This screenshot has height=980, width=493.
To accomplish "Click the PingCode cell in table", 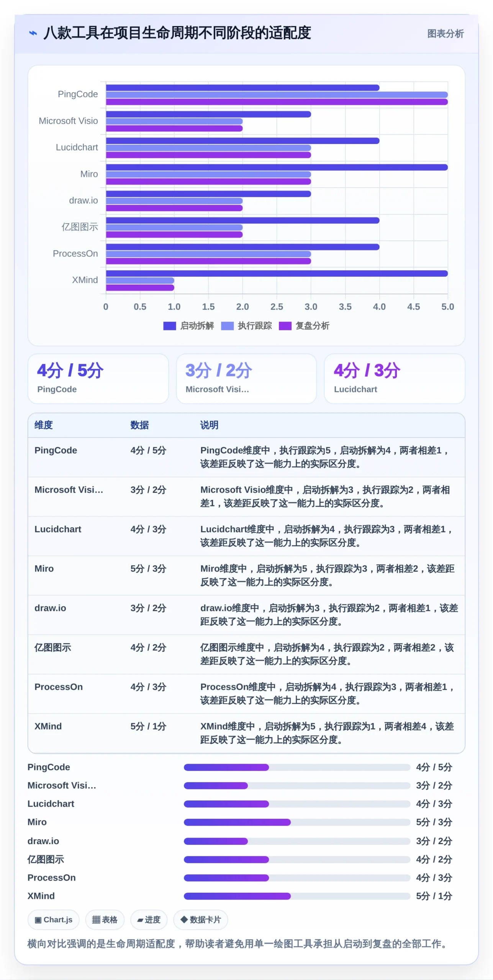I will (56, 450).
